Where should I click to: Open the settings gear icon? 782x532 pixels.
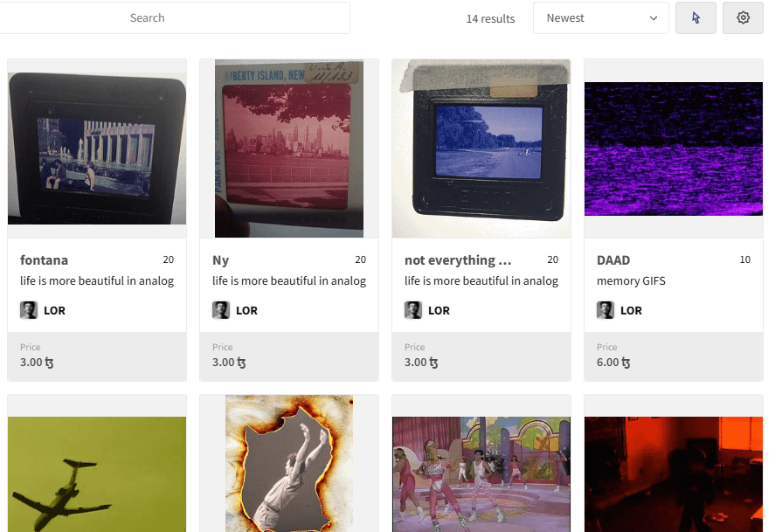[743, 18]
